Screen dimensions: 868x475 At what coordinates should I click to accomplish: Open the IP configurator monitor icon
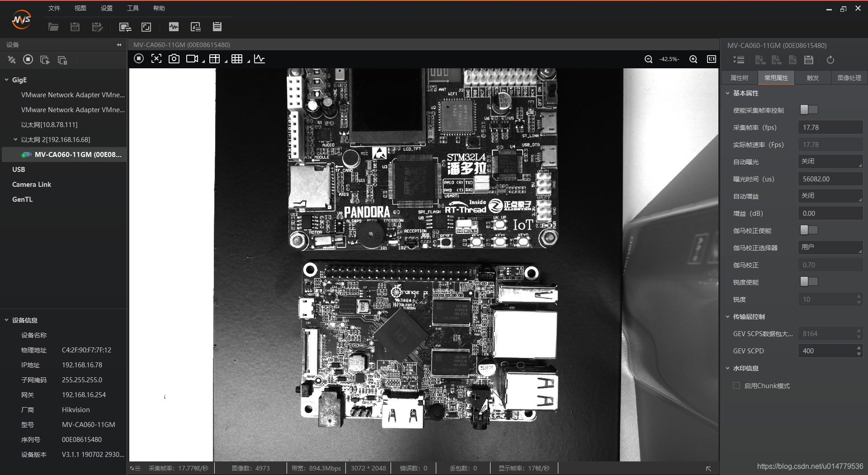click(x=125, y=27)
